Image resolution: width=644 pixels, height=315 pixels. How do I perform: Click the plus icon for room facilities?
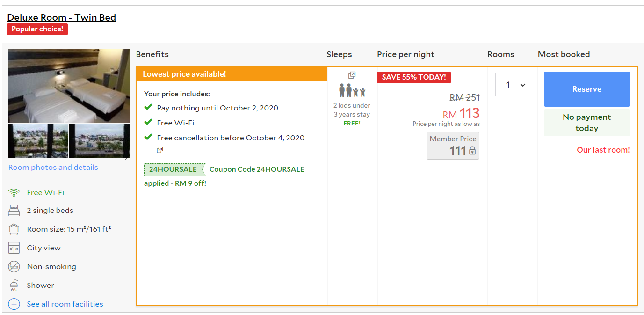(x=14, y=304)
